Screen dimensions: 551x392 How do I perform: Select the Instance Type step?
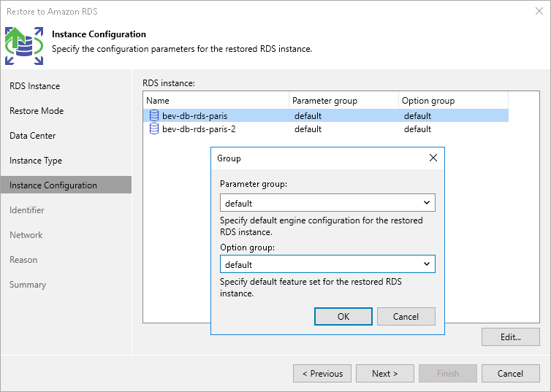(36, 161)
